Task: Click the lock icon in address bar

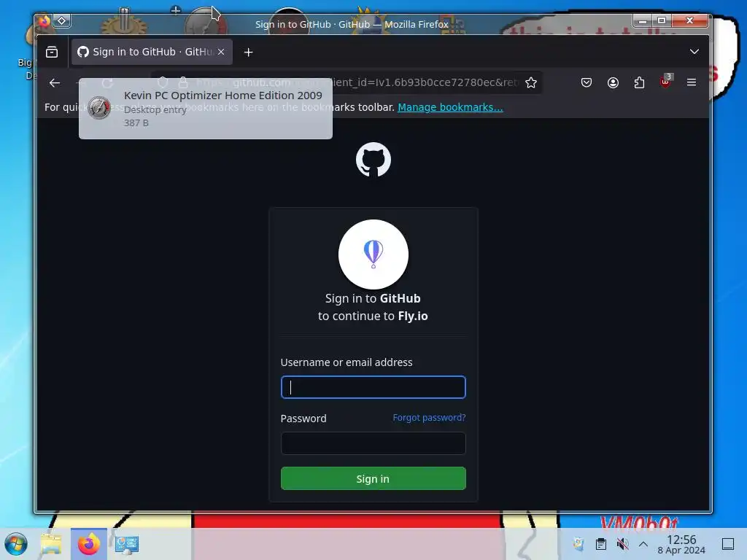Action: 183,82
